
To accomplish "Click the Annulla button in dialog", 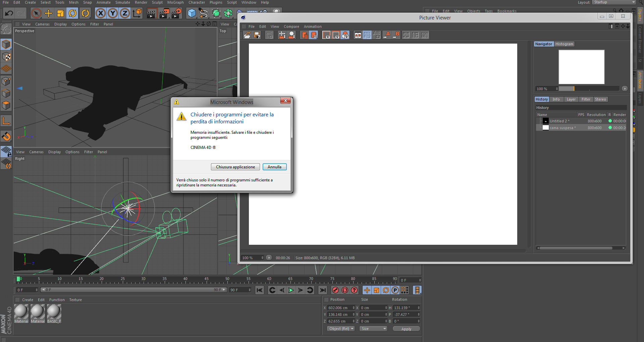I will click(x=275, y=167).
